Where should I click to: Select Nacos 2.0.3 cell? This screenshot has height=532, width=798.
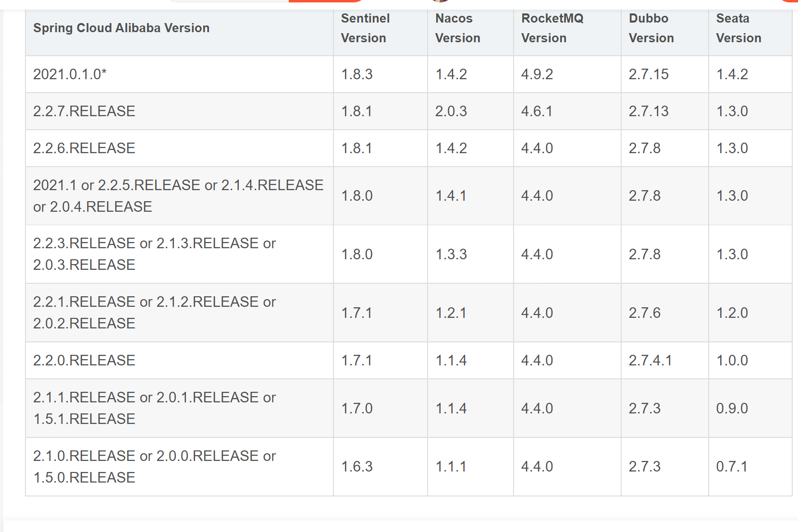(x=470, y=111)
